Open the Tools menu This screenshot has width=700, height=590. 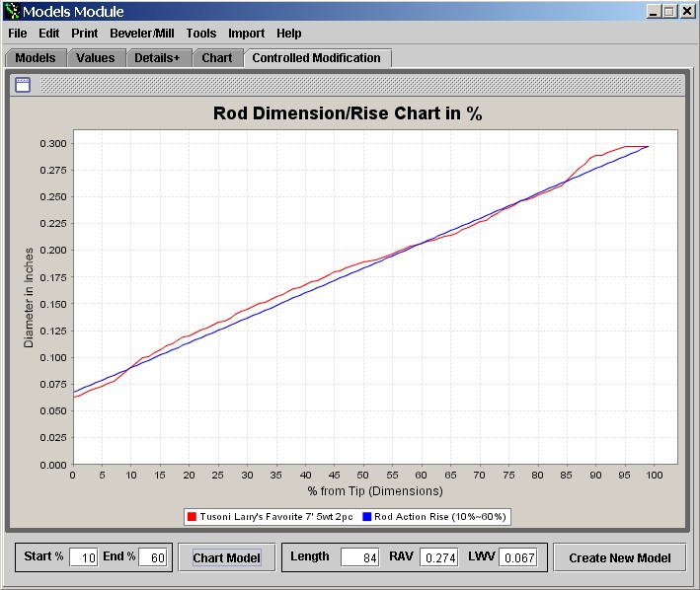pyautogui.click(x=201, y=34)
